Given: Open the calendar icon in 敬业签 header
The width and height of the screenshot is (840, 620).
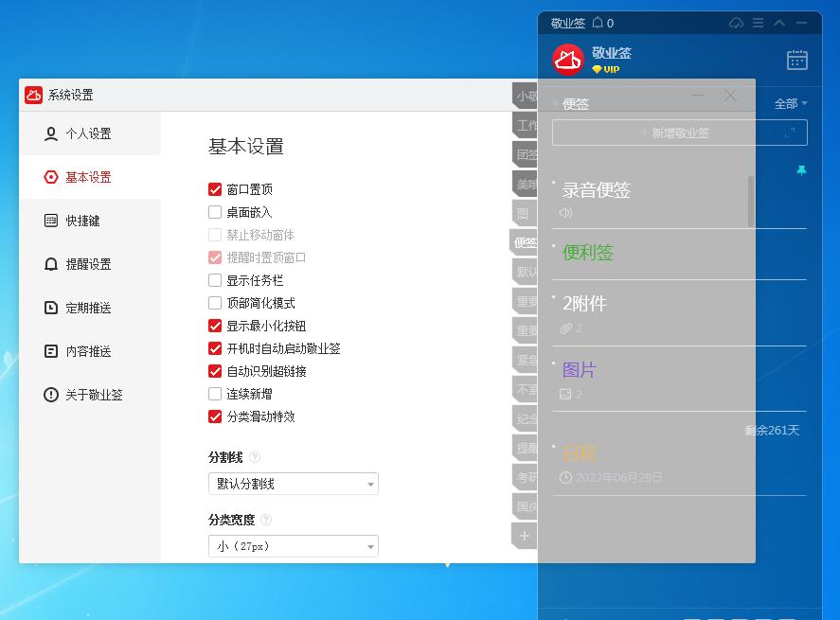Looking at the screenshot, I should pyautogui.click(x=797, y=60).
